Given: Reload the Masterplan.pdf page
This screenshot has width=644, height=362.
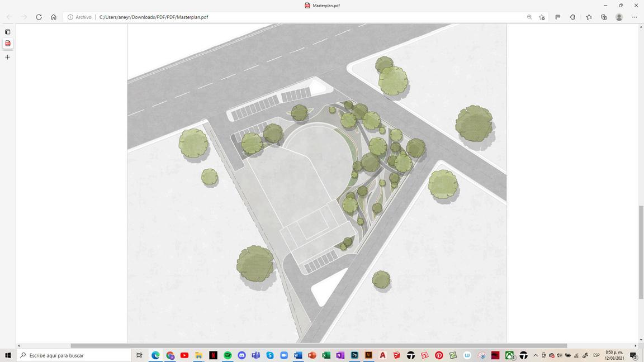Looking at the screenshot, I should point(39,17).
